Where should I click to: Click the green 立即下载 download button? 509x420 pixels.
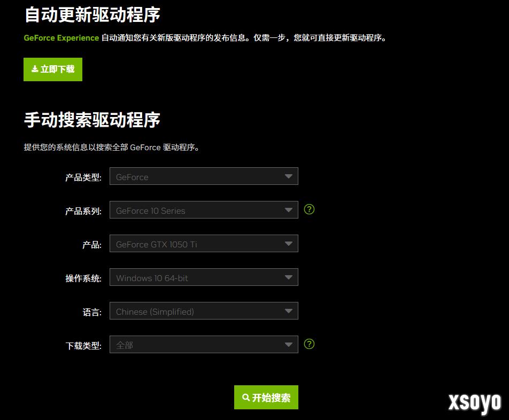(53, 69)
